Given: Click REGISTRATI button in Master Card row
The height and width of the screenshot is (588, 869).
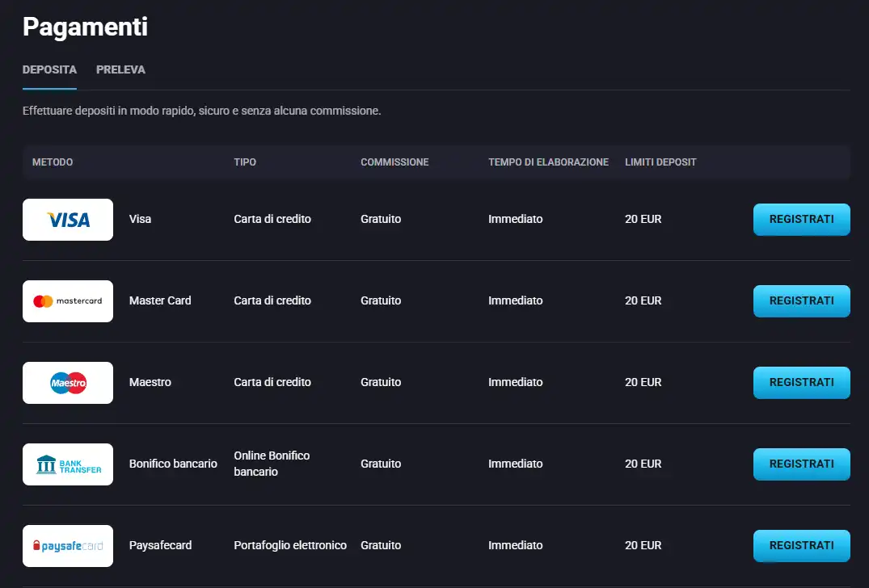Looking at the screenshot, I should 801,300.
